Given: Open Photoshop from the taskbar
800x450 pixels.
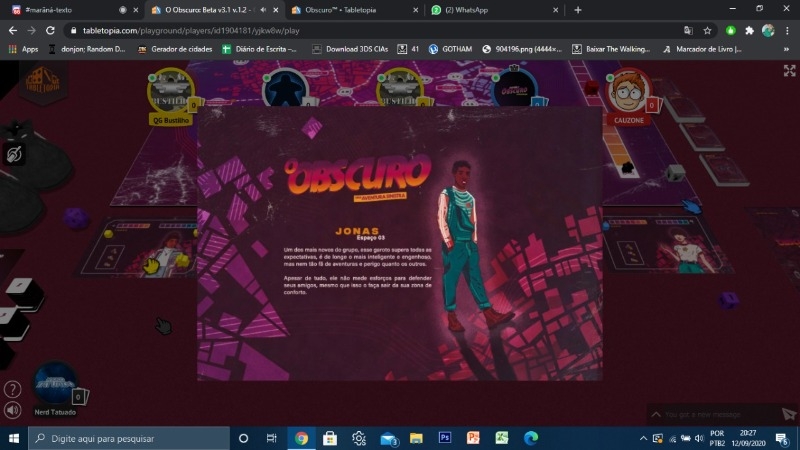Looking at the screenshot, I should point(445,438).
